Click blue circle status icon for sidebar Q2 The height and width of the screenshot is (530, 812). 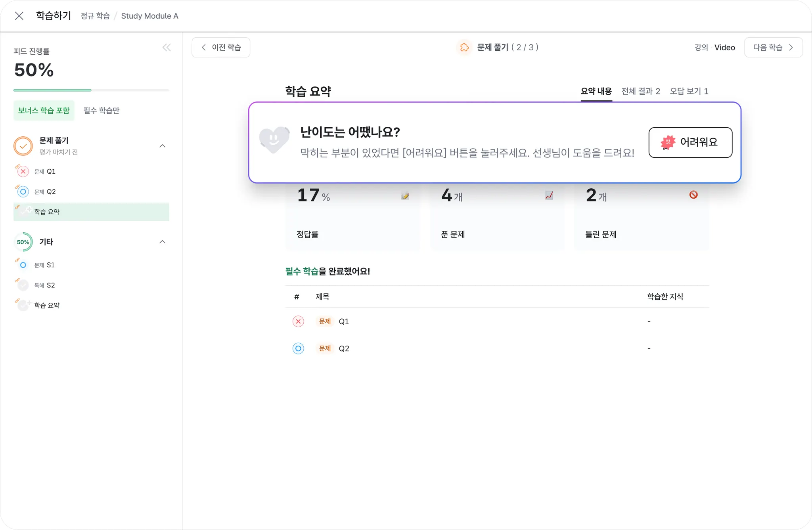(23, 192)
